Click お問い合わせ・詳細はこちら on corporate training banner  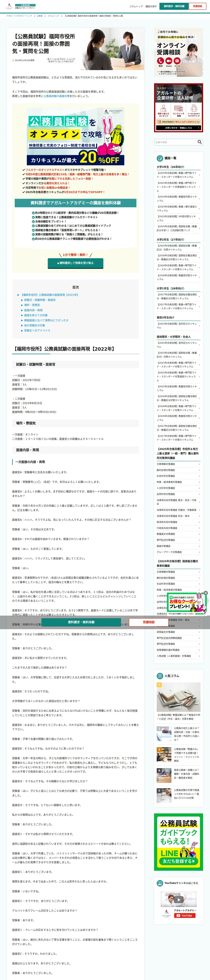tap(178, 128)
